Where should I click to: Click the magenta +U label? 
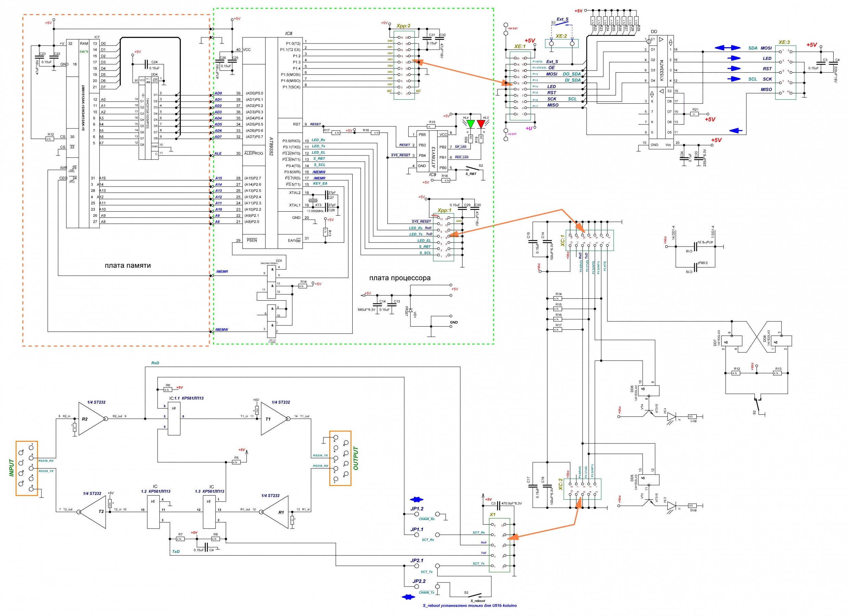(529, 128)
